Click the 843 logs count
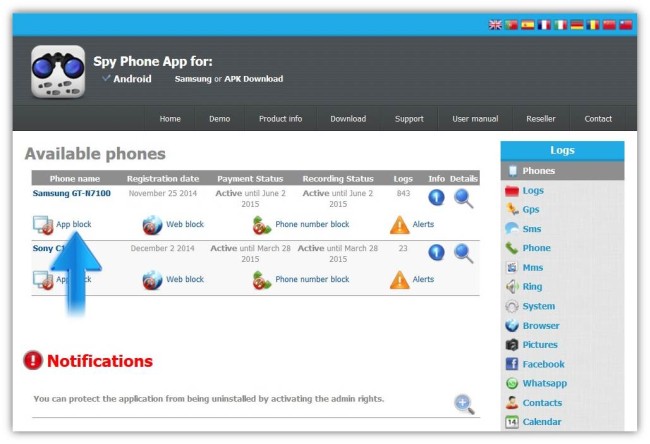650x444 pixels. pyautogui.click(x=403, y=193)
